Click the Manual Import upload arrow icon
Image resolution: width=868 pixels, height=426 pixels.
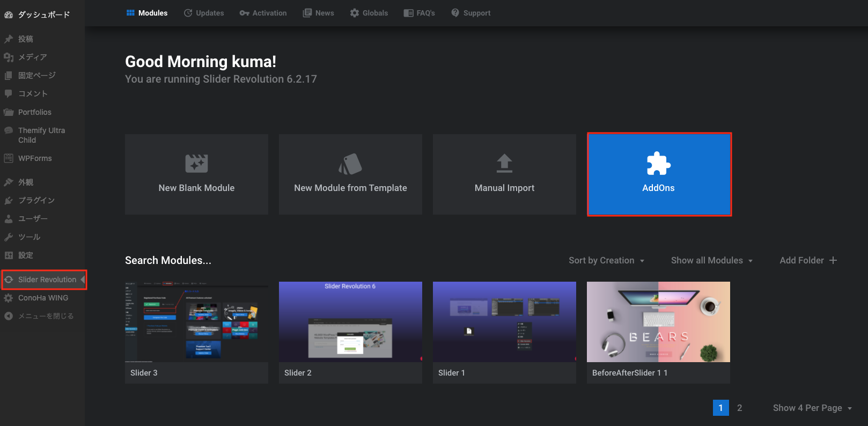[504, 163]
